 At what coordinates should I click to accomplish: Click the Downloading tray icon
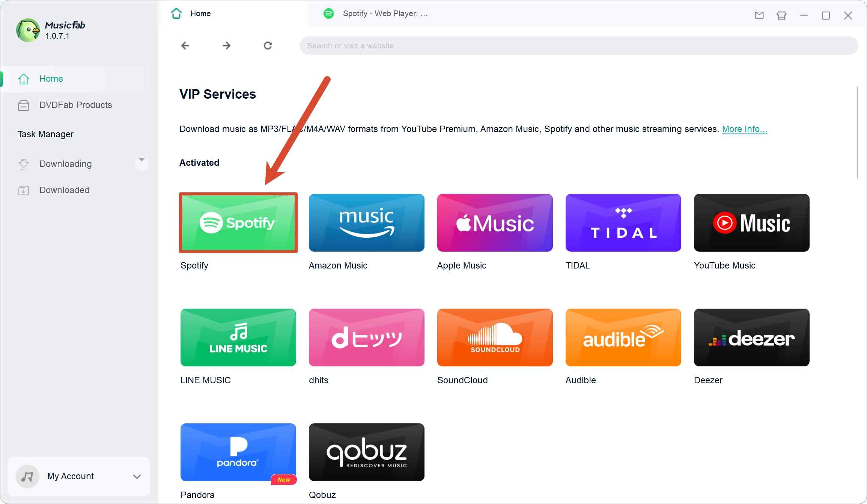tap(24, 164)
